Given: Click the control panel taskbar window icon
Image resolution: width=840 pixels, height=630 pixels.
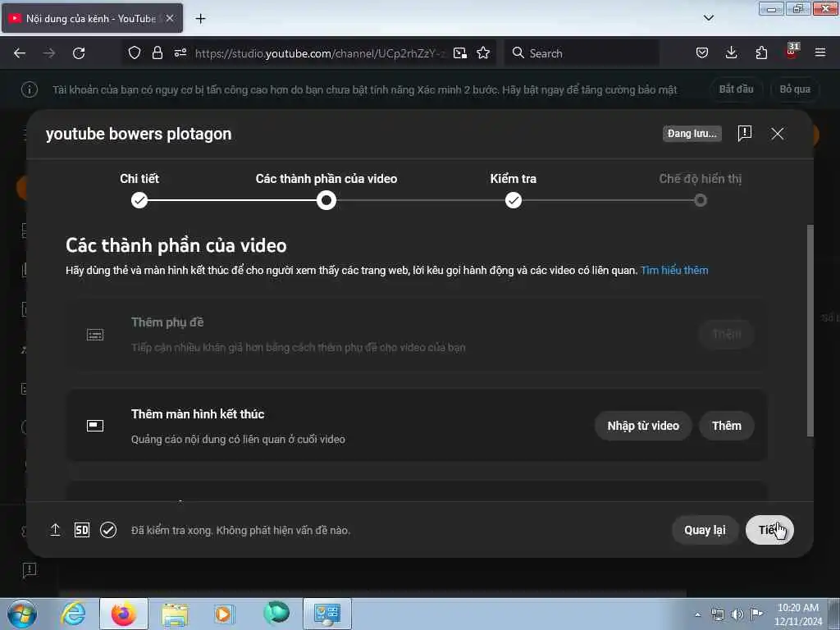Looking at the screenshot, I should 327,614.
